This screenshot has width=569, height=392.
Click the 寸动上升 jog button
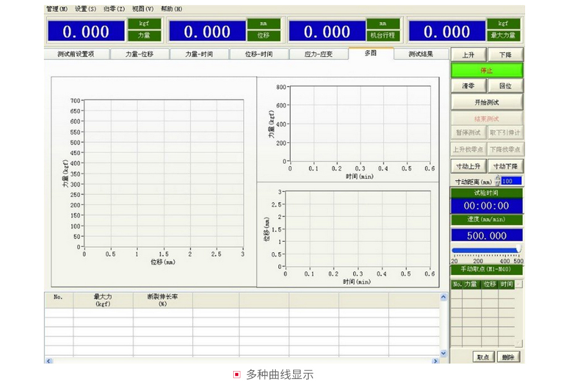point(468,166)
